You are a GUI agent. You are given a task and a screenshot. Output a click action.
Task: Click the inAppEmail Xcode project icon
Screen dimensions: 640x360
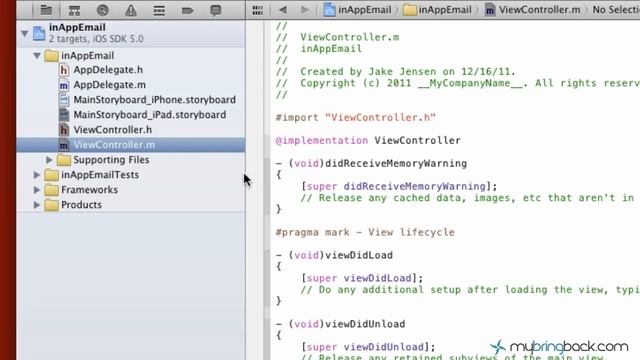(39, 33)
